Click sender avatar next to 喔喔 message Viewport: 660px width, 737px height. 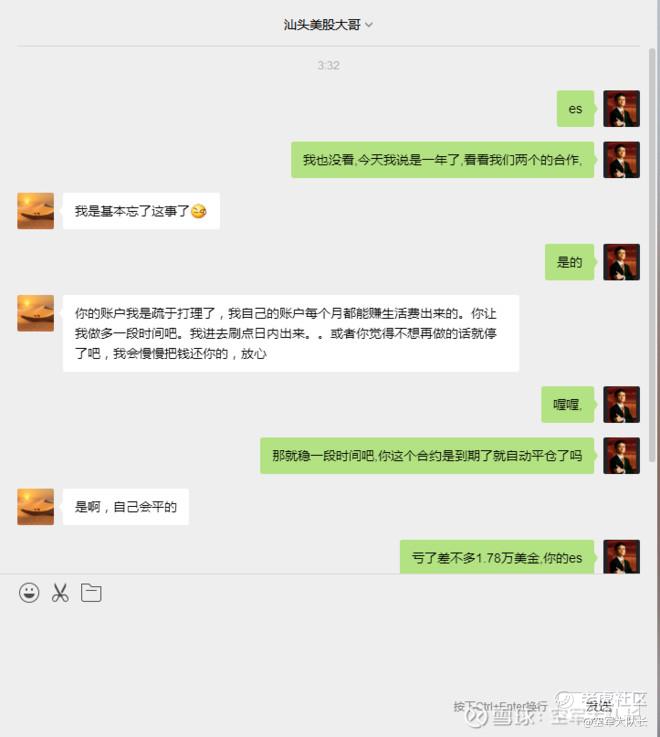621,405
